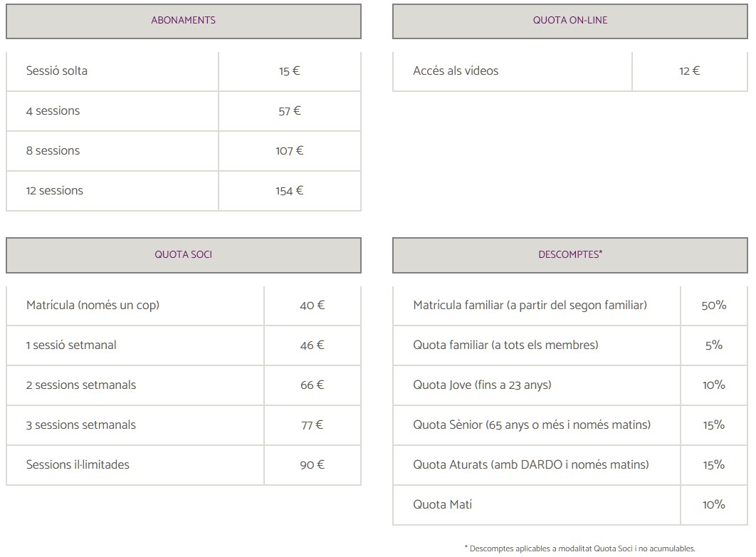
Task: Select Matrícula (només un cop) row
Action: pyautogui.click(x=183, y=306)
